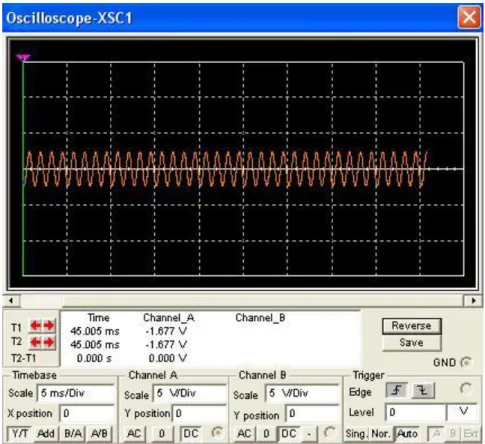
Task: Click the right arrow of the horizontal scrollbar
Action: pos(473,301)
